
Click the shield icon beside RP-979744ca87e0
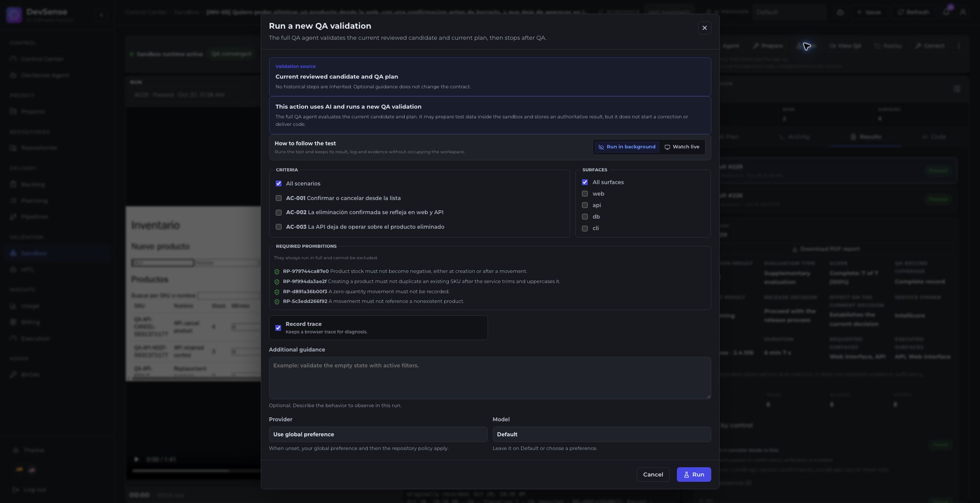(x=277, y=272)
